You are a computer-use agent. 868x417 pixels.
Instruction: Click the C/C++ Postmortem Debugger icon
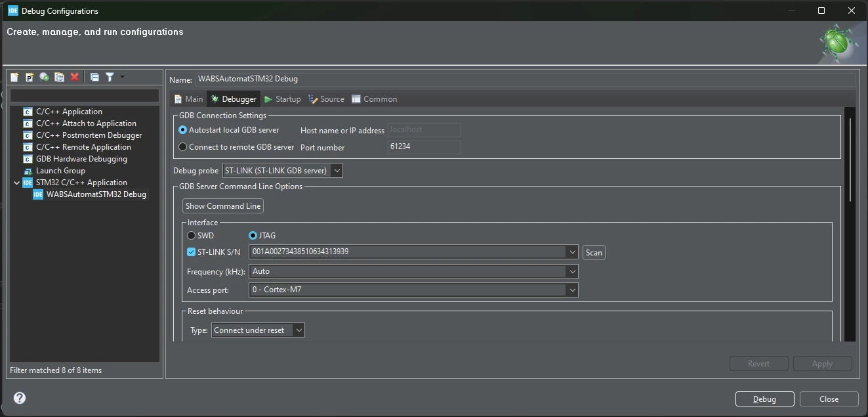(x=28, y=135)
